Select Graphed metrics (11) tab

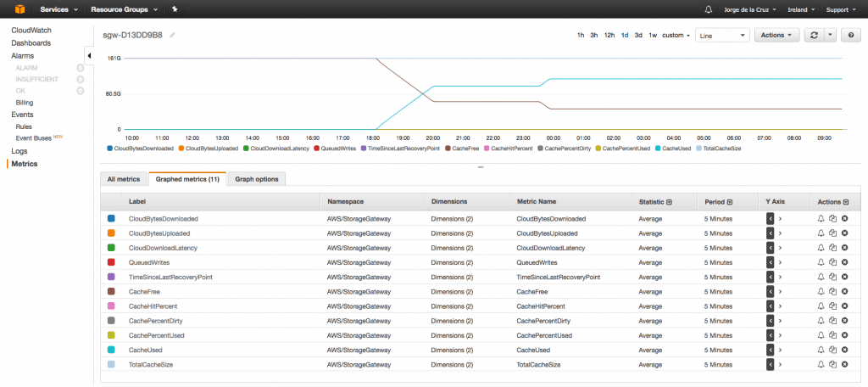(x=187, y=179)
